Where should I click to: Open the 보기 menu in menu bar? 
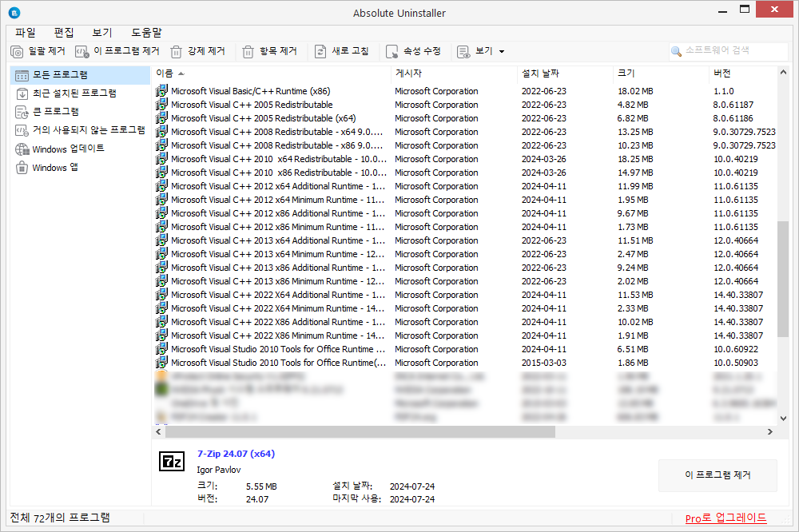[102, 33]
